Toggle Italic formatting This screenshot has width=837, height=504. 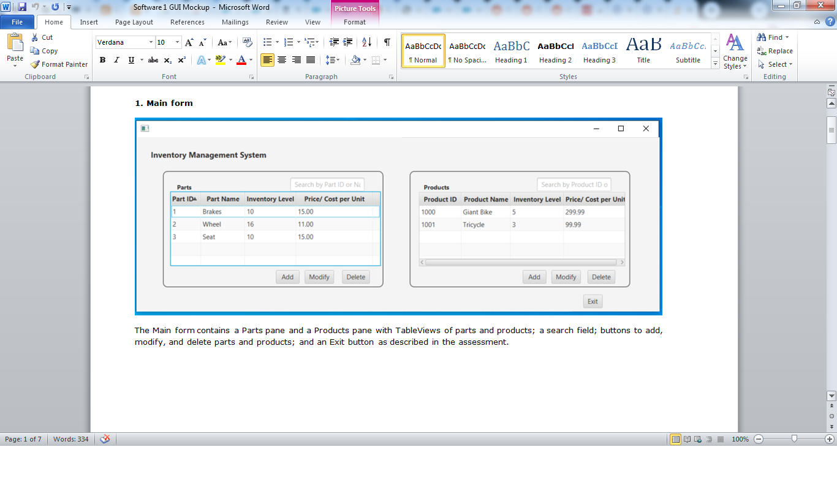[x=116, y=60]
